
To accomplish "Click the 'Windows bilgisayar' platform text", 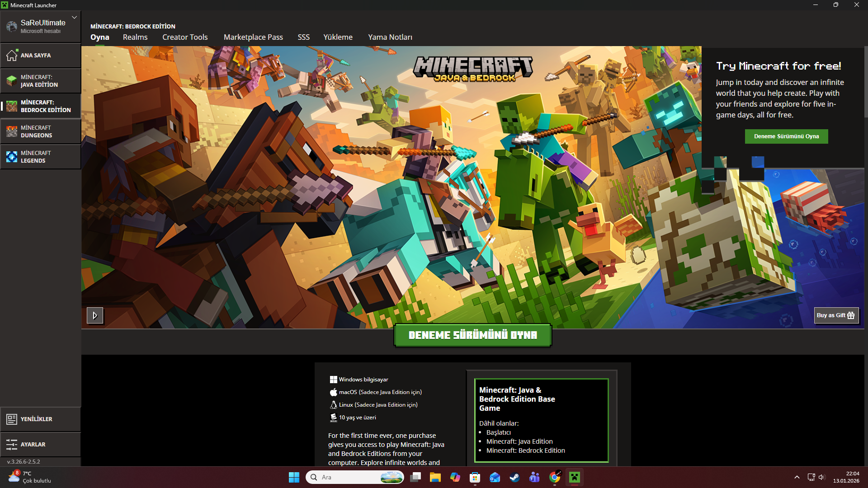I will coord(363,380).
